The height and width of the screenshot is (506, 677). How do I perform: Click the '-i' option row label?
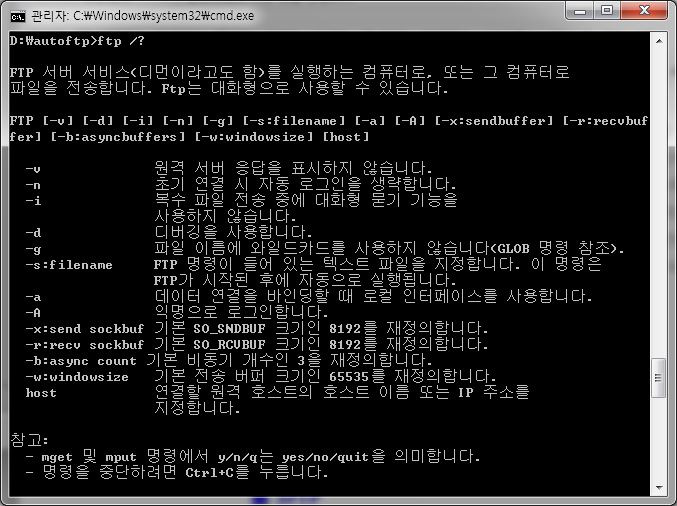click(33, 201)
